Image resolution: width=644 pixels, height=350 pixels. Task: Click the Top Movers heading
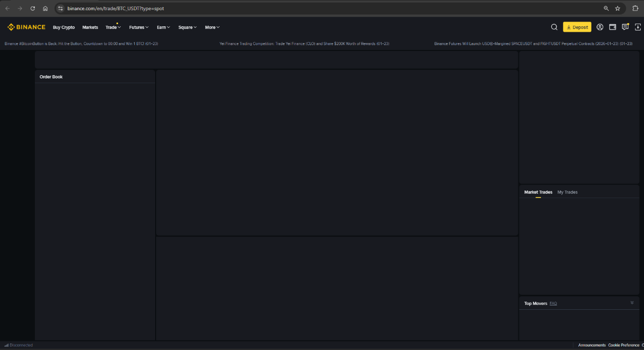point(536,303)
